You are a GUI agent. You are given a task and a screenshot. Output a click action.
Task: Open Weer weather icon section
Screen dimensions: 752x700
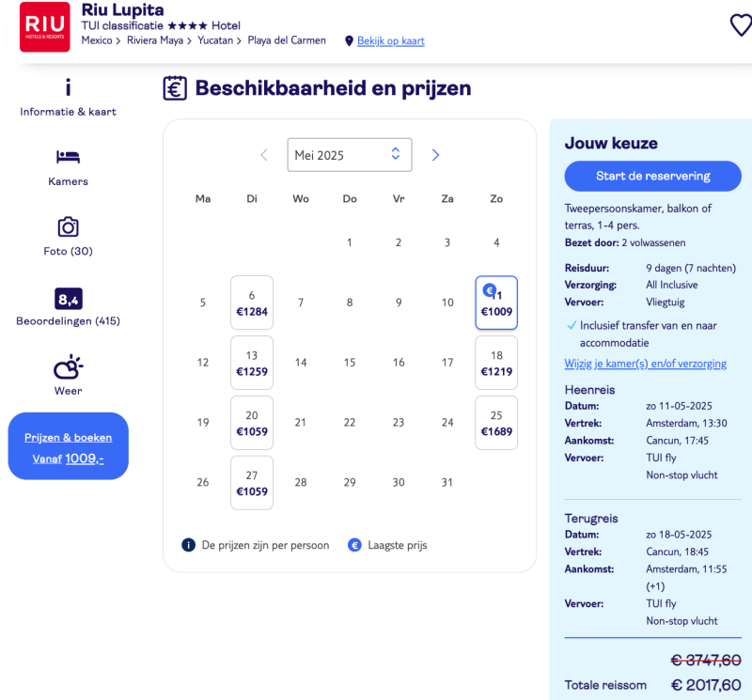point(68,367)
